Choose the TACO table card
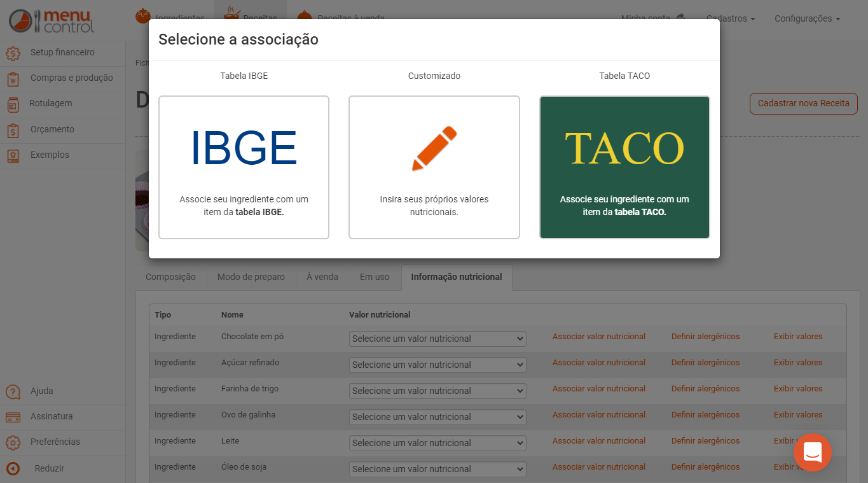 (624, 167)
